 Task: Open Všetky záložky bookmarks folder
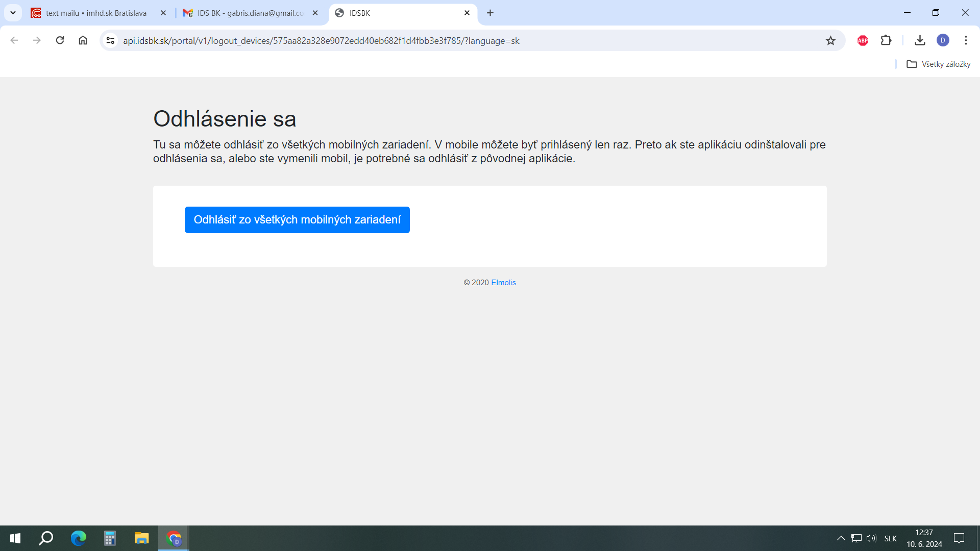click(x=938, y=64)
